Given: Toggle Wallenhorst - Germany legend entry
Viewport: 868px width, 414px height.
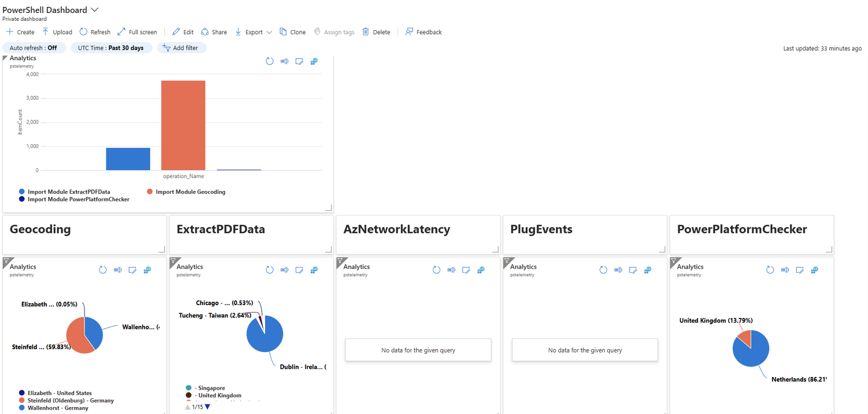Looking at the screenshot, I should click(54, 408).
